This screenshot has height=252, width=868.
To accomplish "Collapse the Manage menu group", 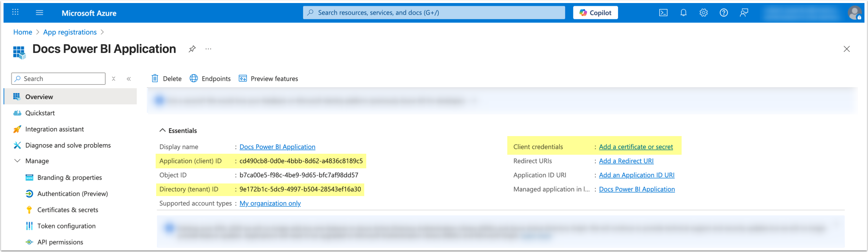I will point(18,161).
